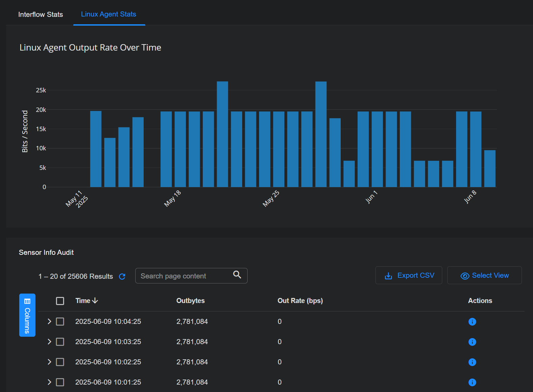The height and width of the screenshot is (392, 533).
Task: Open info for the 10:03:25 row
Action: [472, 342]
